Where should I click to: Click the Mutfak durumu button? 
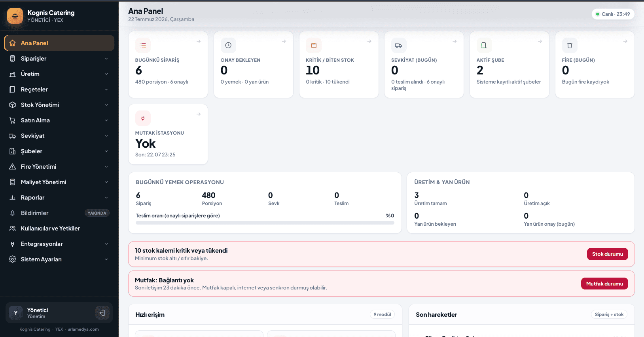604,284
